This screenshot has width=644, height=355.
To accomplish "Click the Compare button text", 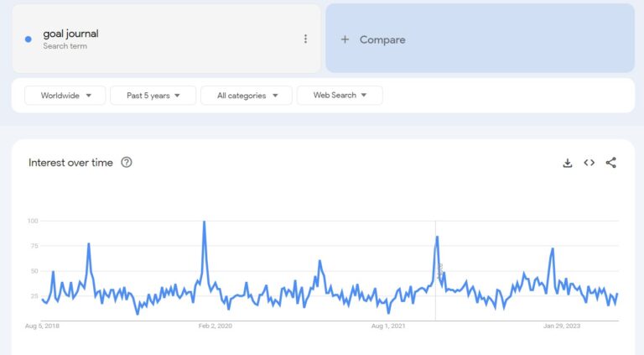I will click(x=382, y=39).
